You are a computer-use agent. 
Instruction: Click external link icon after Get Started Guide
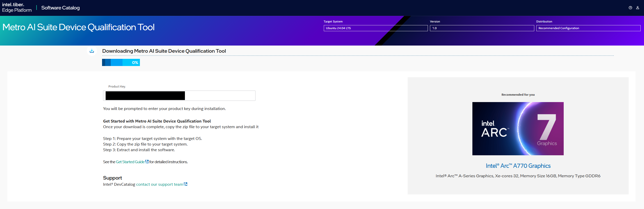pos(147,161)
